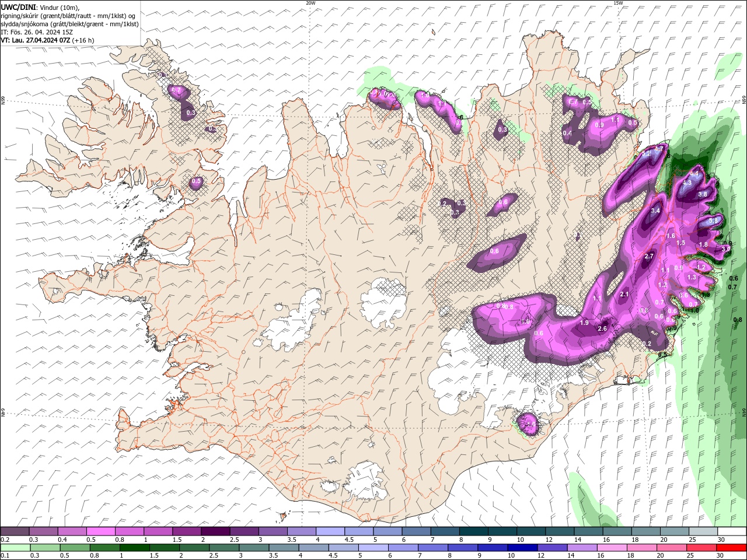Click the navy blue 10 swatch in lower legend
This screenshot has width=747, height=560.
coord(522,548)
